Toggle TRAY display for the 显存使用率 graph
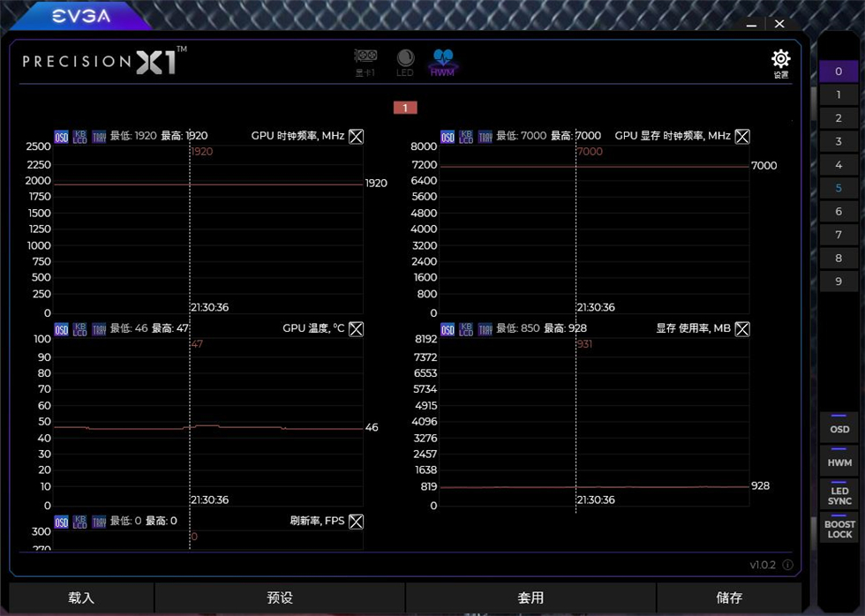Screen dimensions: 865x616 tap(485, 328)
